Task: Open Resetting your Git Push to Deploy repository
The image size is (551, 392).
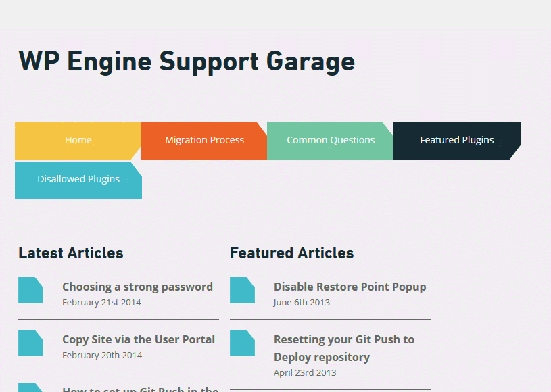Action: [x=344, y=349]
